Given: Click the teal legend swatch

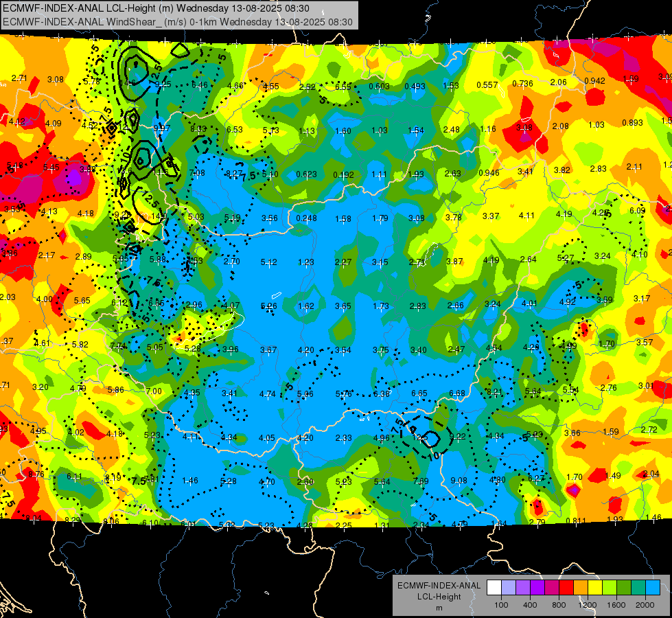Looking at the screenshot, I should (638, 588).
